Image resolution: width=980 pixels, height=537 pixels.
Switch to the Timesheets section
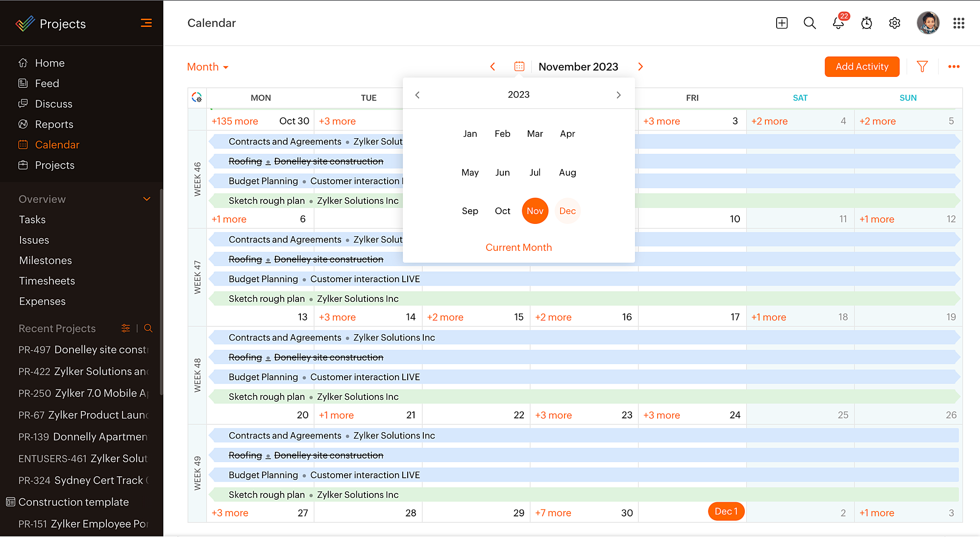coord(47,280)
